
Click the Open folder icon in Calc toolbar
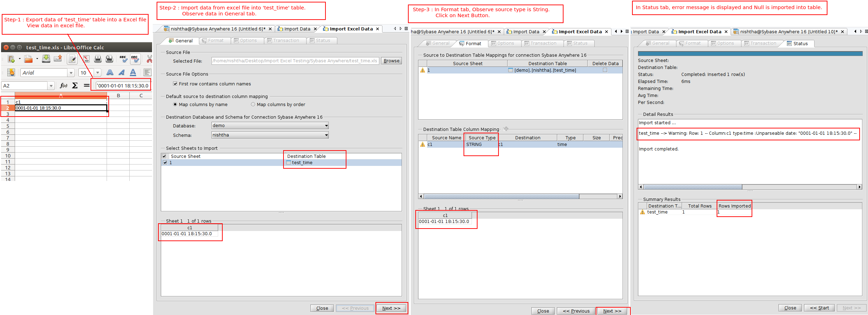click(28, 59)
